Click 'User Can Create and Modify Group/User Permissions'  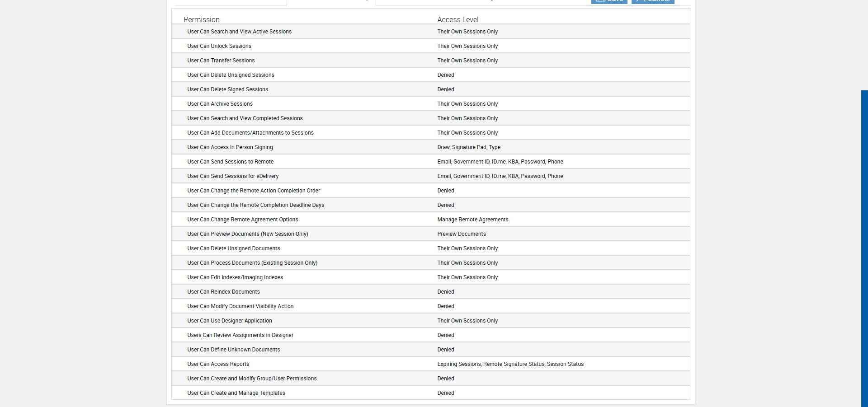252,379
